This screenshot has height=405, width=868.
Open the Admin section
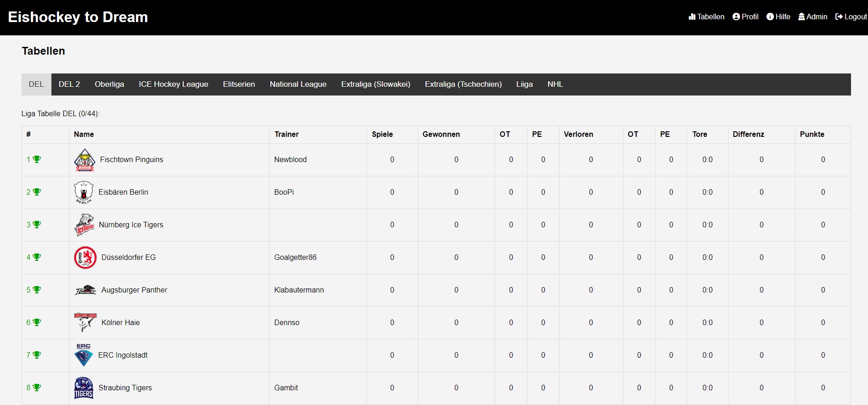[813, 17]
